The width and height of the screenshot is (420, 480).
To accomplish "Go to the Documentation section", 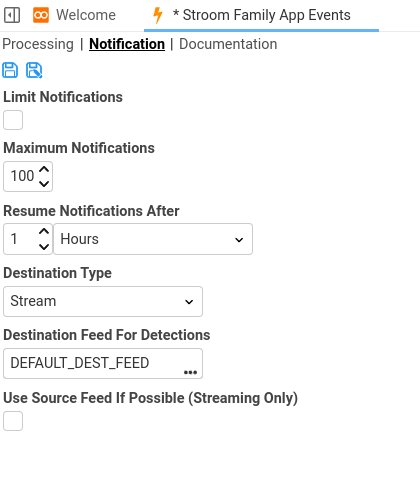I will tap(228, 44).
